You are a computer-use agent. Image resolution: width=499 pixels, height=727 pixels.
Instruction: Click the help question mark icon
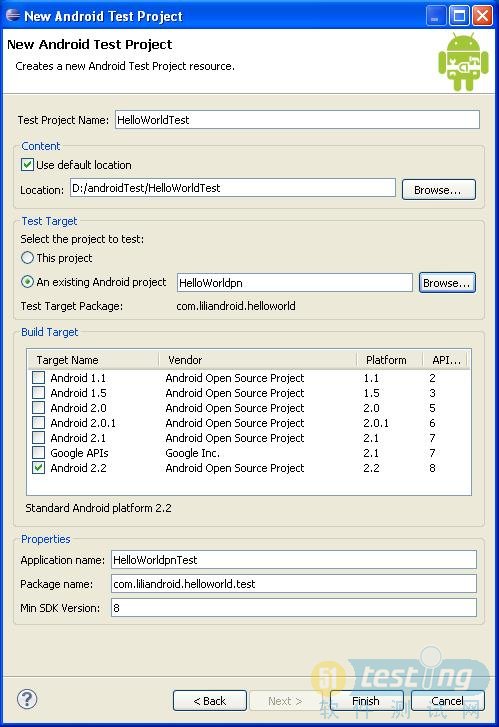point(27,699)
